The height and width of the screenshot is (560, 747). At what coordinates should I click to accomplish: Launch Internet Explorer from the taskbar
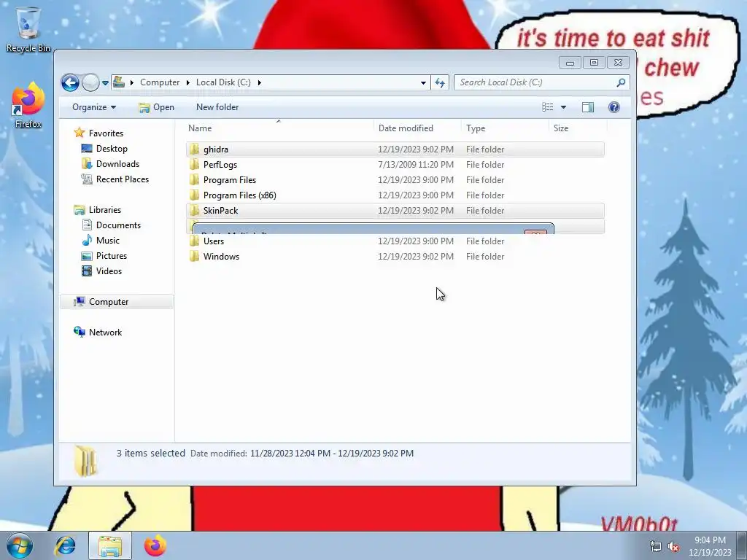tap(65, 545)
